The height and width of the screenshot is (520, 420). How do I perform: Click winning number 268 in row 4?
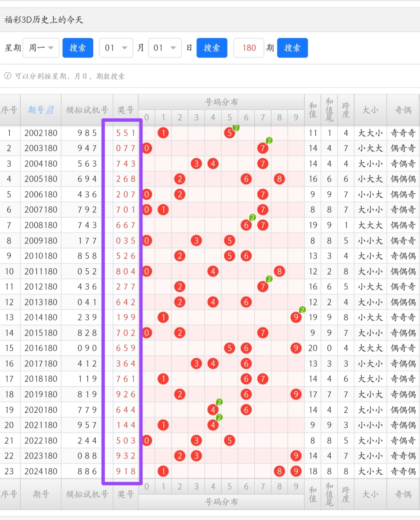point(126,179)
